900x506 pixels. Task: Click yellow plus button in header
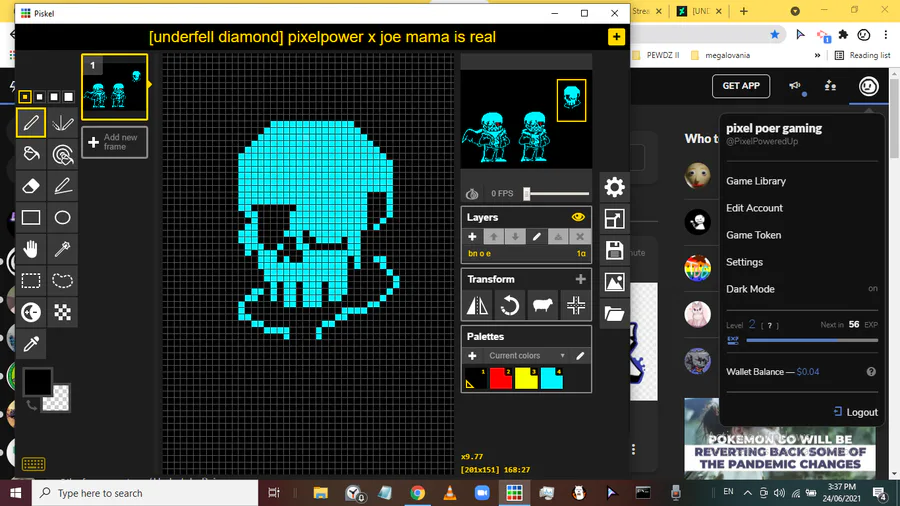[x=616, y=37]
